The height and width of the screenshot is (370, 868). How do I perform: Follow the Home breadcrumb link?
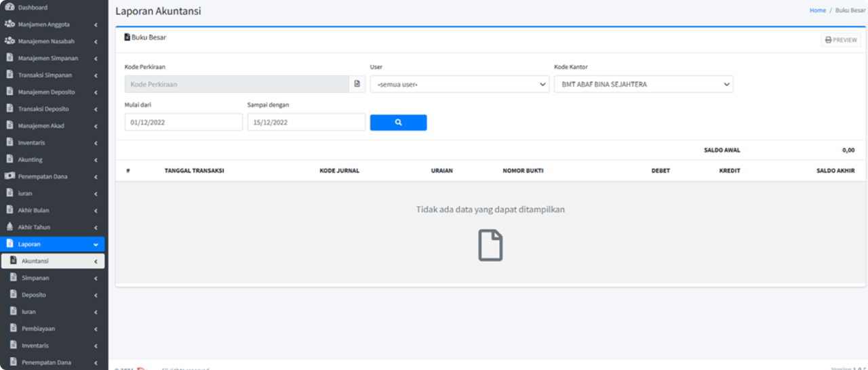pyautogui.click(x=817, y=10)
